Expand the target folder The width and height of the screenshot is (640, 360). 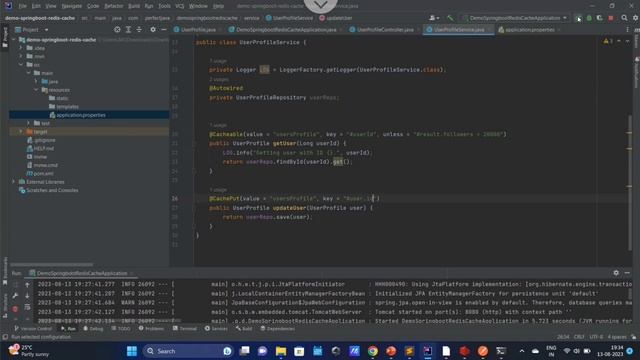click(x=21, y=131)
